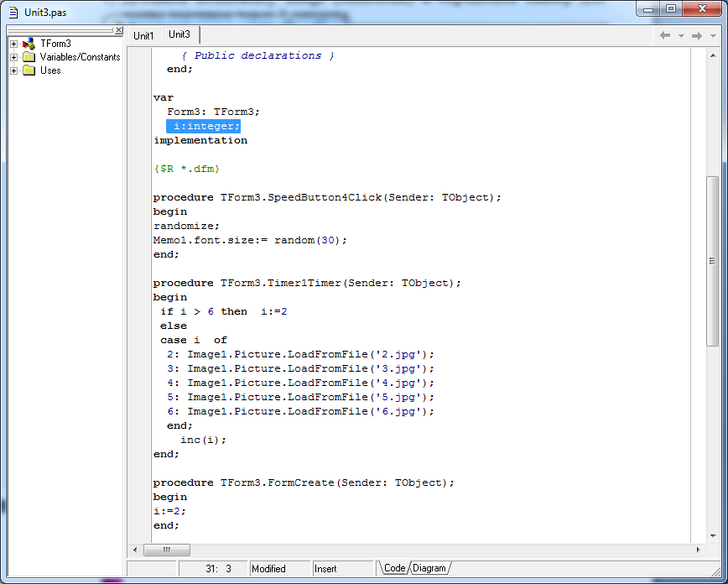
Task: Expand the TForm3 tree node
Action: [x=14, y=44]
